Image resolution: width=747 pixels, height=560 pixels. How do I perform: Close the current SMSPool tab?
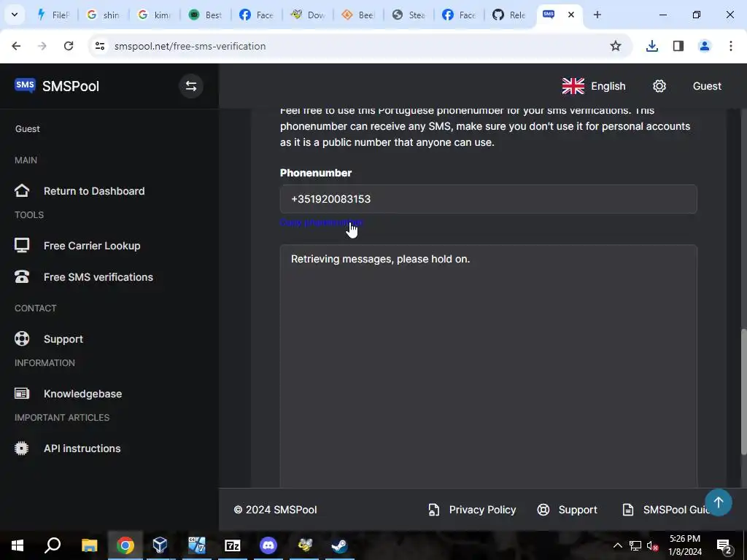[570, 15]
